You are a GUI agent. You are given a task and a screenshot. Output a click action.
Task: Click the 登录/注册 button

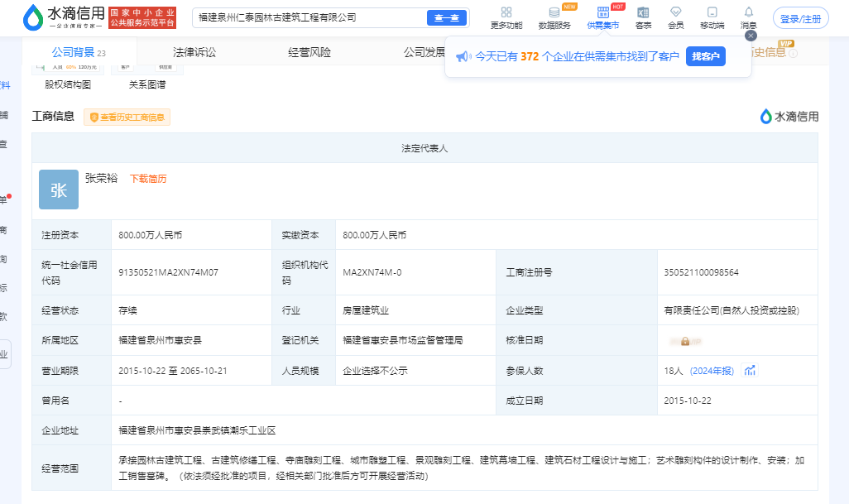(800, 18)
